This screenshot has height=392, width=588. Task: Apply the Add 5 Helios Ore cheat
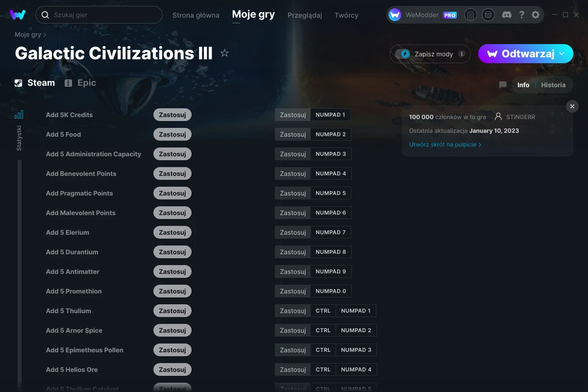(172, 369)
